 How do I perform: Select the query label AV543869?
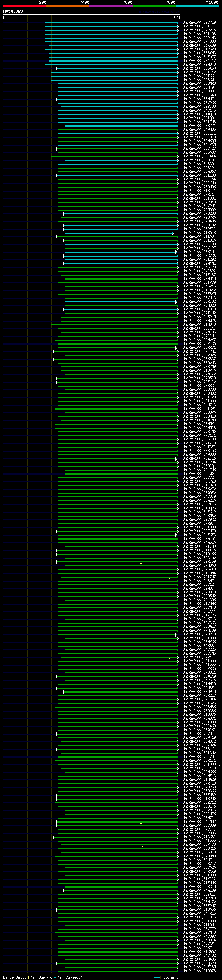(x=13, y=11)
